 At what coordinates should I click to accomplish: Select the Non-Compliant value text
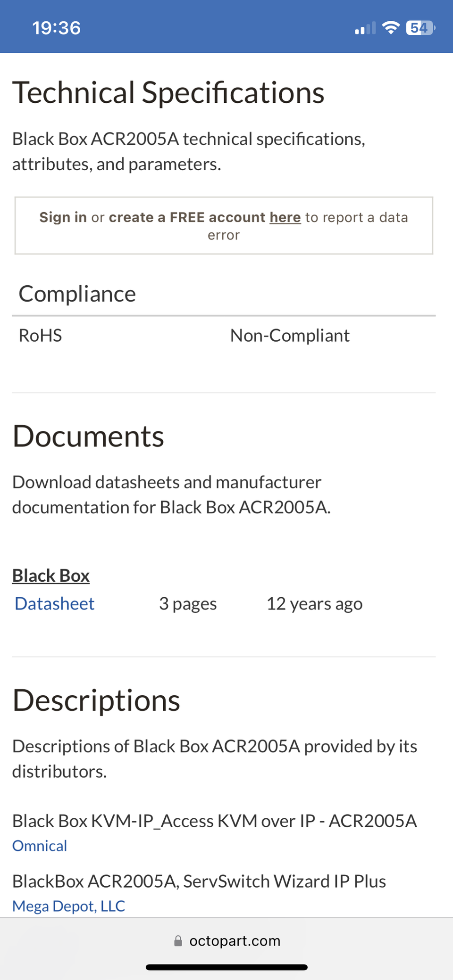pos(290,336)
